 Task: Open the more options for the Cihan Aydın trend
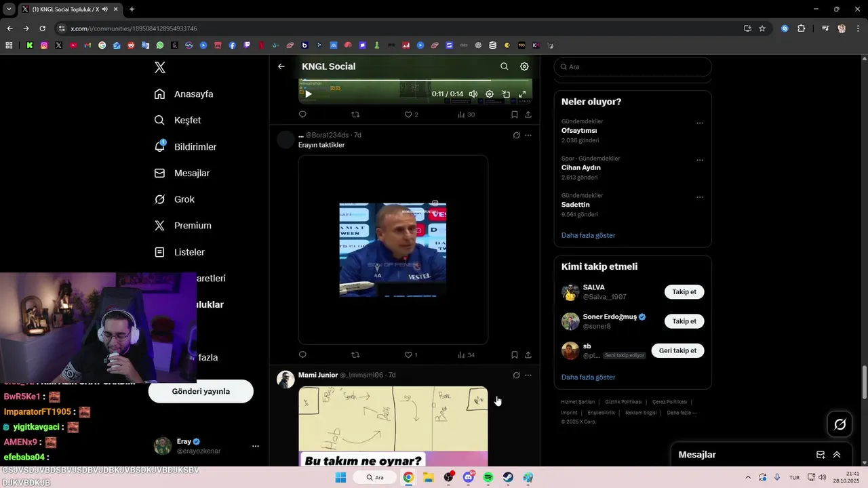tap(700, 161)
